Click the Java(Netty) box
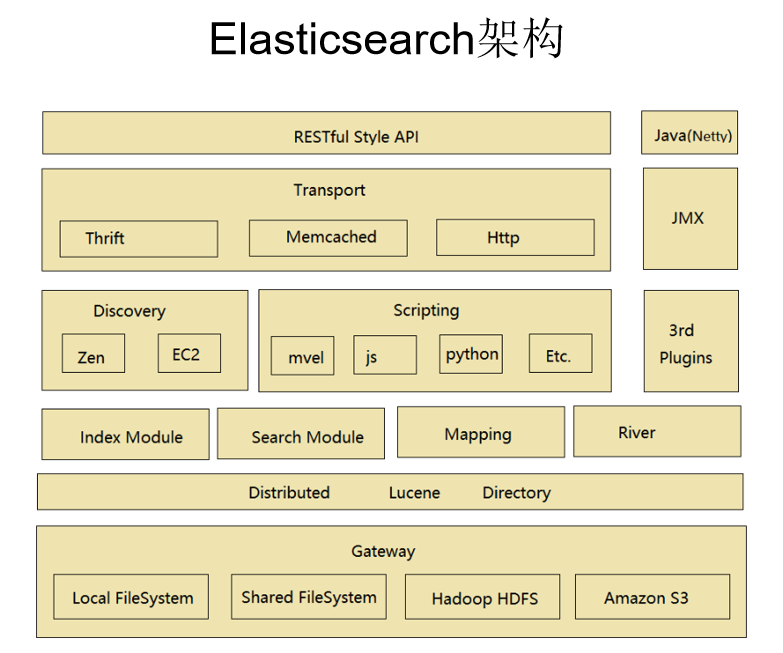The image size is (783, 653). [x=690, y=132]
